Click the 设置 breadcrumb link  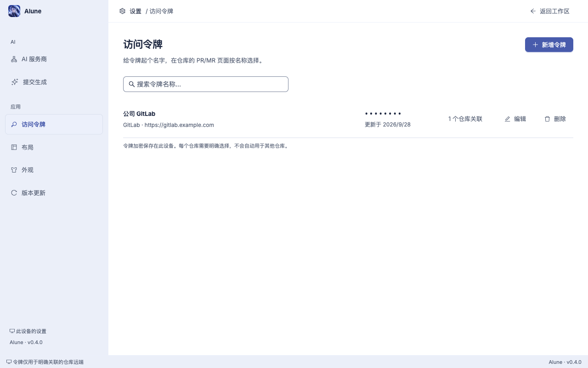(x=136, y=11)
